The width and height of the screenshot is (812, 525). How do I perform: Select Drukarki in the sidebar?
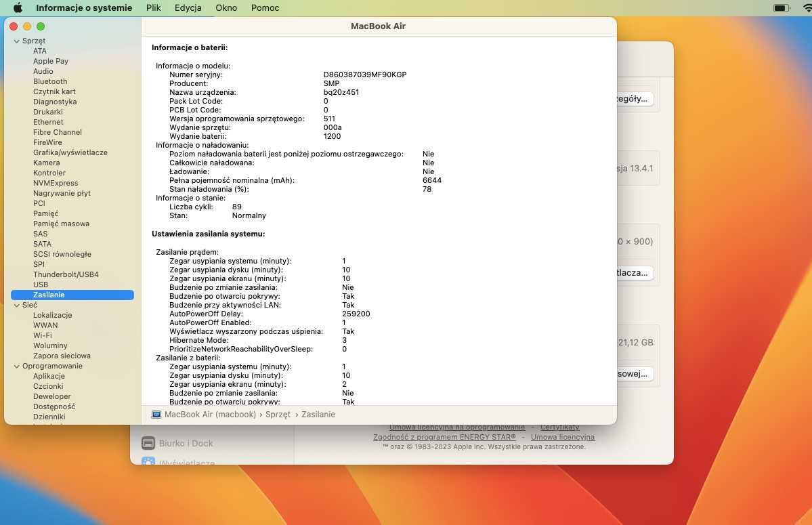(47, 112)
